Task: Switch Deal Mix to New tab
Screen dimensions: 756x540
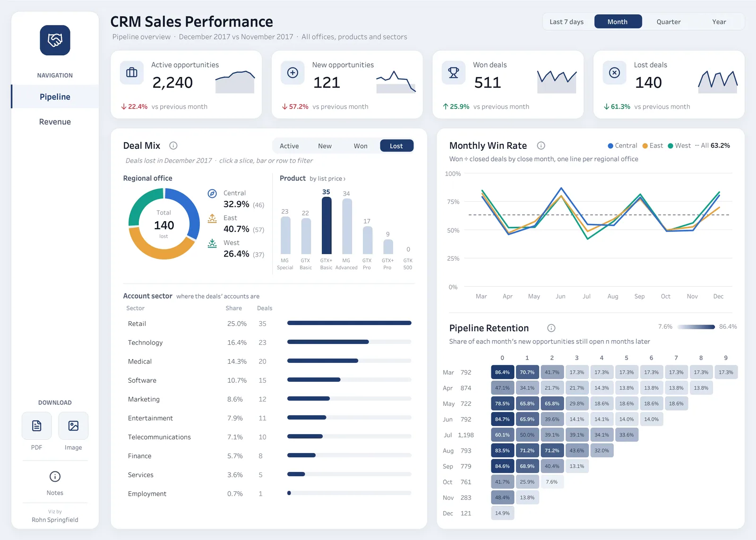Action: (325, 146)
